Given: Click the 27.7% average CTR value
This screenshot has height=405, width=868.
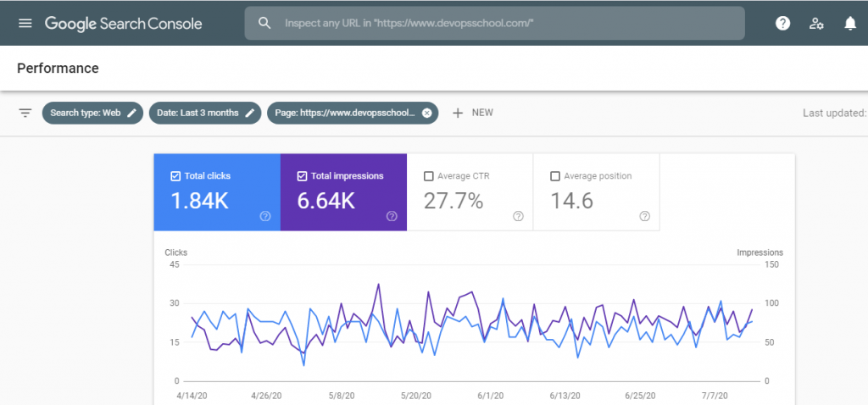Looking at the screenshot, I should pyautogui.click(x=453, y=202).
